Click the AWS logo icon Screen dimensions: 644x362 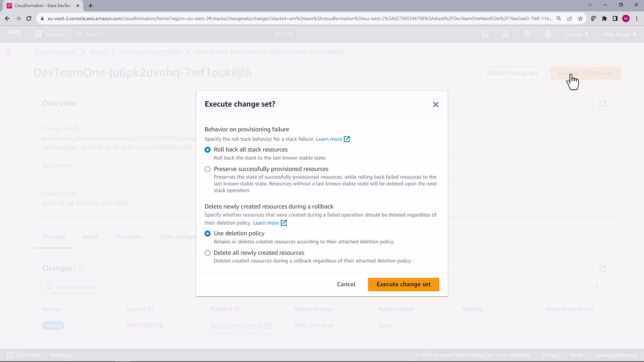coord(14,34)
